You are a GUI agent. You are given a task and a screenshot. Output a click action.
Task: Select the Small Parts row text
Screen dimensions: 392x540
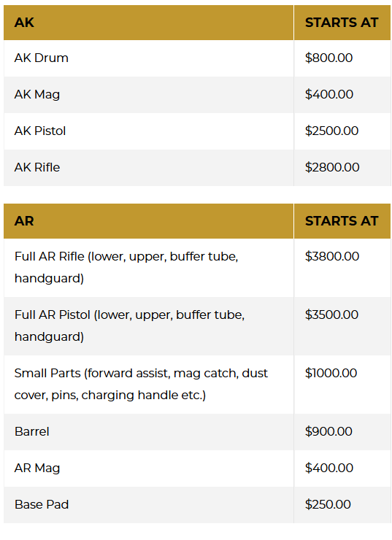pos(141,384)
